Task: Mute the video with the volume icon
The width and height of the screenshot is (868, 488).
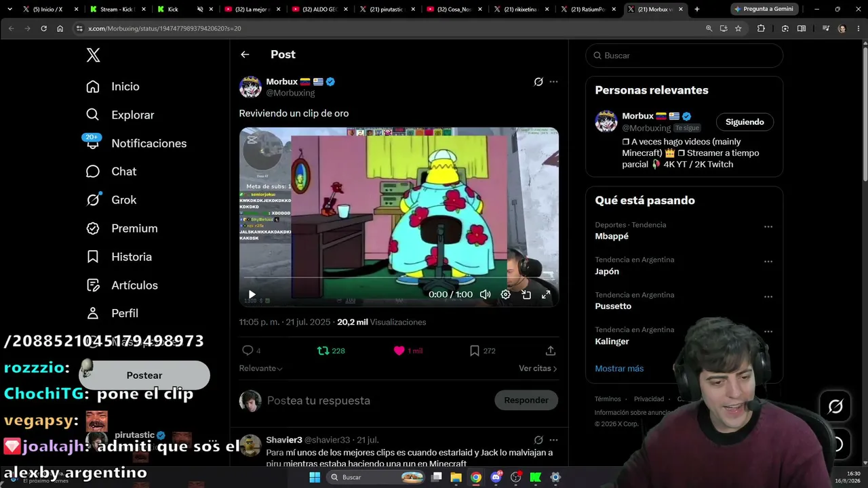Action: 485,295
